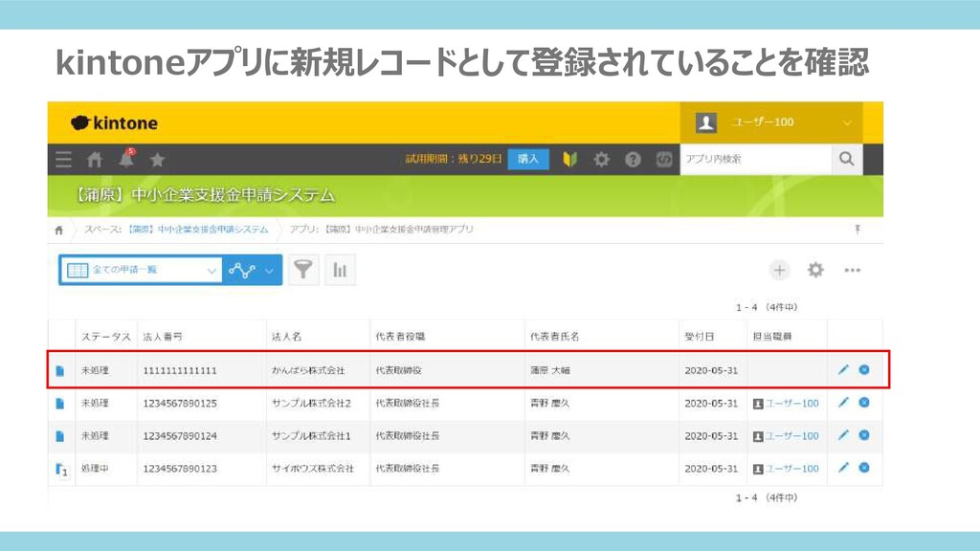Open the 全ての申請一覧 view selector
980x551 pixels.
141,270
